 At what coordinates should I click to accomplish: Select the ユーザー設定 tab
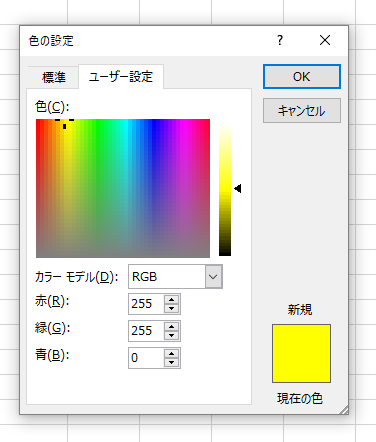coord(121,77)
